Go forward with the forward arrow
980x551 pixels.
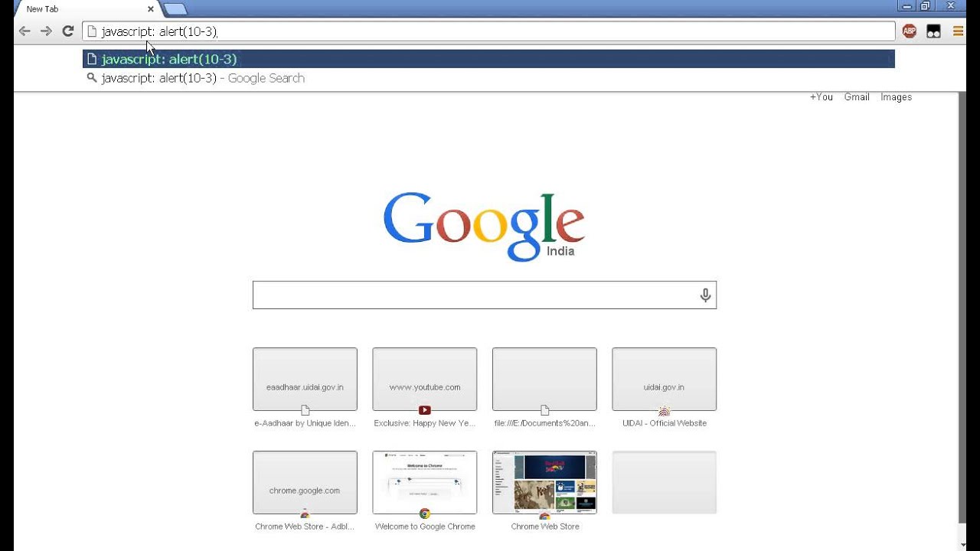[x=46, y=31]
